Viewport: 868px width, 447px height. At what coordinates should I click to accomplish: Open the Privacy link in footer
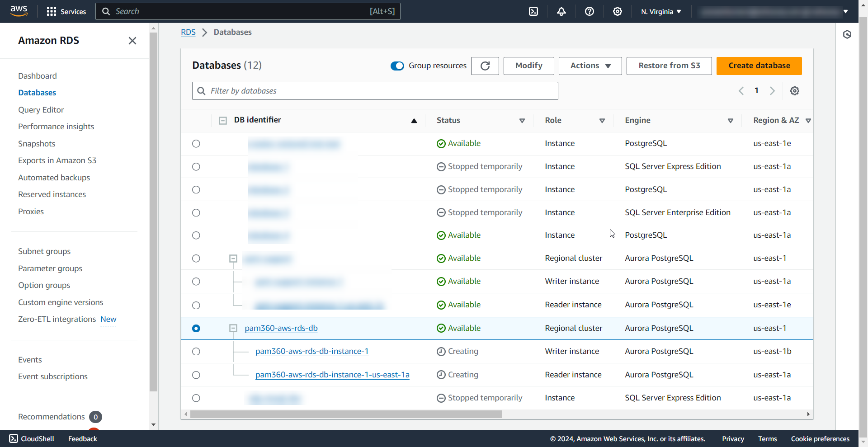click(x=733, y=439)
